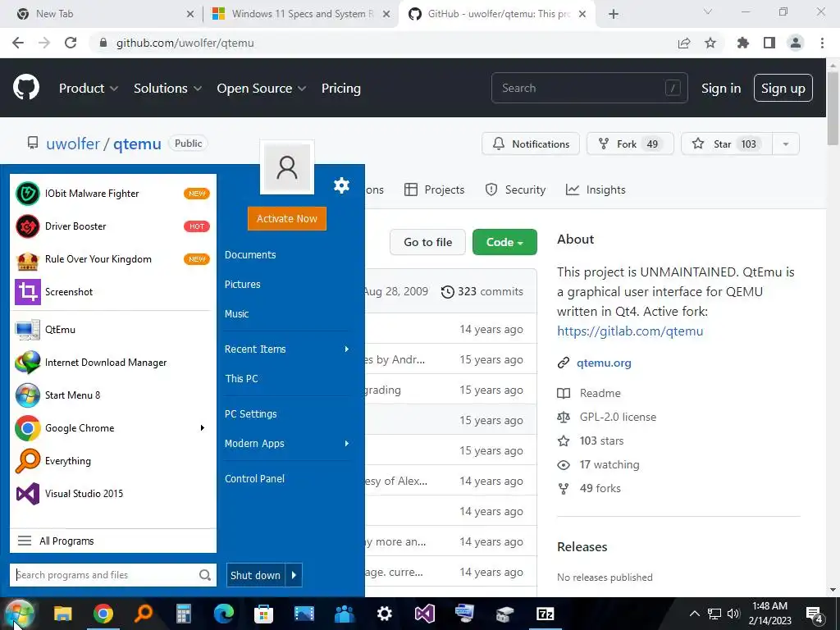Open start menu settings gear
The width and height of the screenshot is (840, 630).
[x=341, y=185]
